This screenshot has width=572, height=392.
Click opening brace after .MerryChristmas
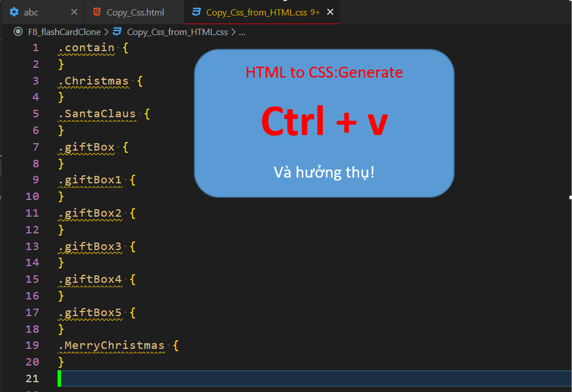[x=176, y=345]
